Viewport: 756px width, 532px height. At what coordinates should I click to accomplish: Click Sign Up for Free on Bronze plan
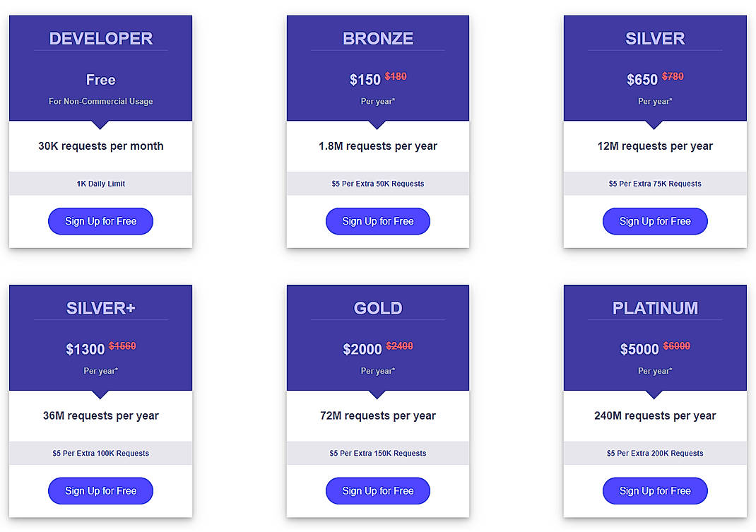point(377,221)
